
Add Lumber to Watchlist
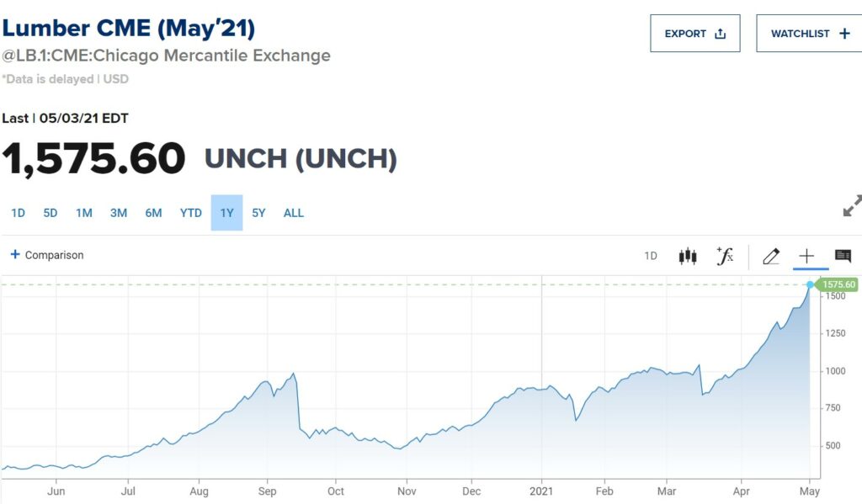[x=810, y=34]
